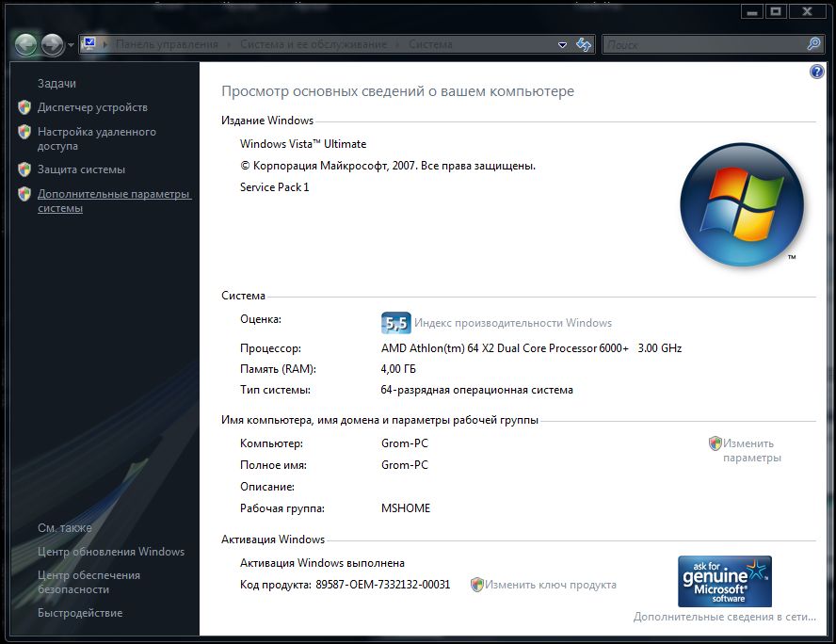Open Дополнительные сведения в сети link
836x644 pixels.
pyautogui.click(x=725, y=617)
